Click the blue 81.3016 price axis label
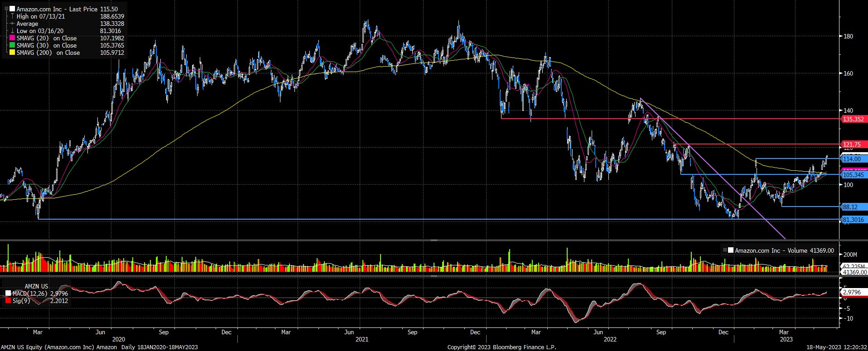The image size is (868, 351). point(854,220)
